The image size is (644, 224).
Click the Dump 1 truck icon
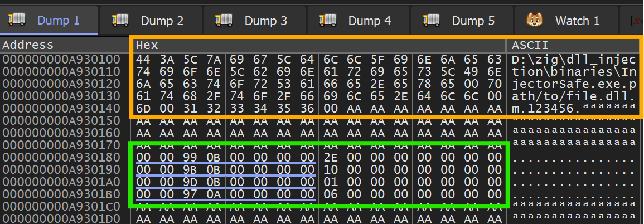click(x=17, y=19)
